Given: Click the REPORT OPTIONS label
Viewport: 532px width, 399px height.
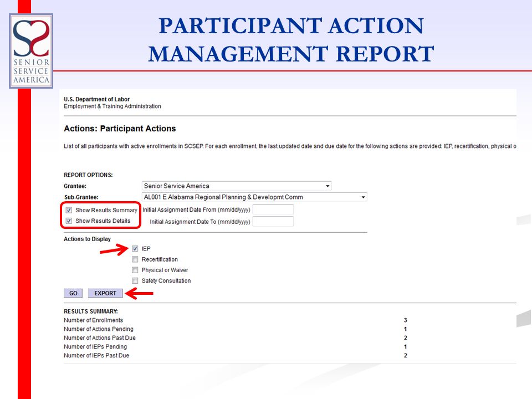Looking at the screenshot, I should [88, 175].
